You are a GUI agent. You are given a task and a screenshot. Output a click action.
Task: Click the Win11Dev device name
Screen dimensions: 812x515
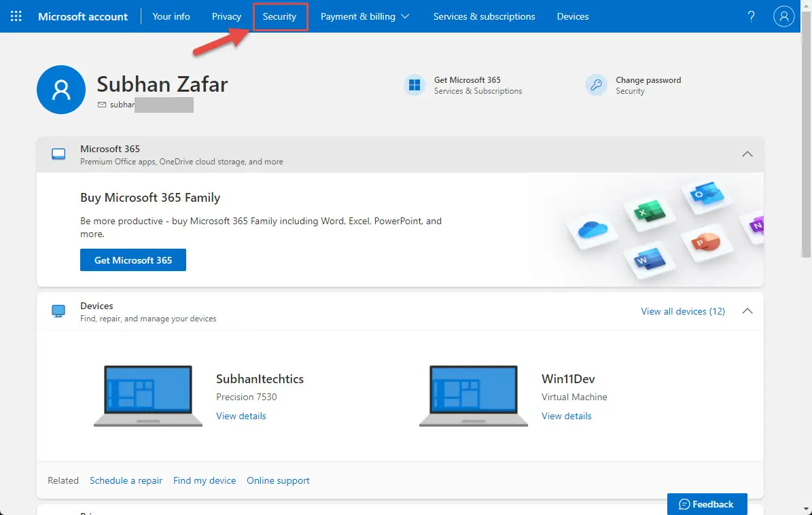(568, 379)
